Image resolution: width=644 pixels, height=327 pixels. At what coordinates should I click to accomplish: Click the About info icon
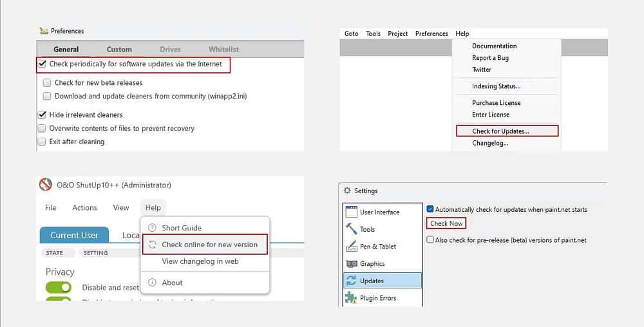(152, 283)
